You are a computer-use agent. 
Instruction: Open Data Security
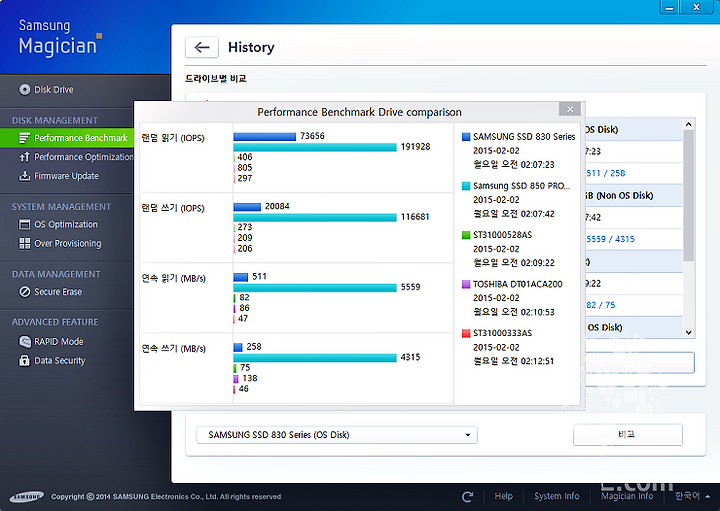pos(60,360)
